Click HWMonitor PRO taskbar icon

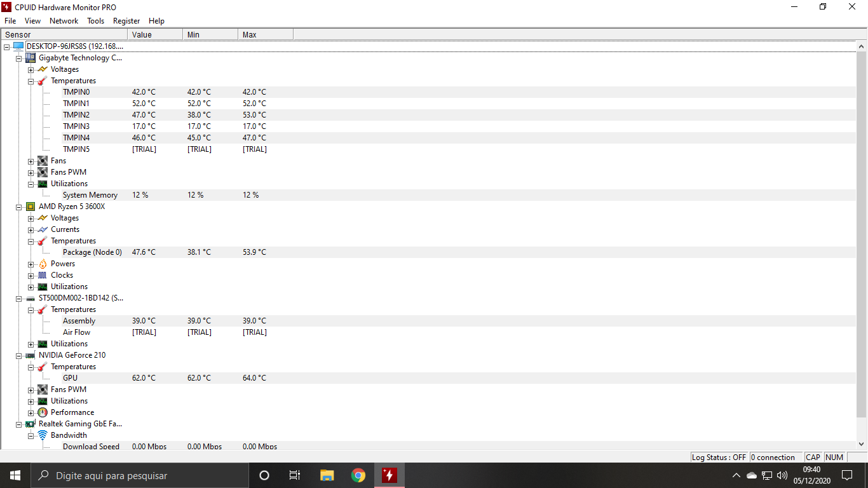(x=390, y=475)
